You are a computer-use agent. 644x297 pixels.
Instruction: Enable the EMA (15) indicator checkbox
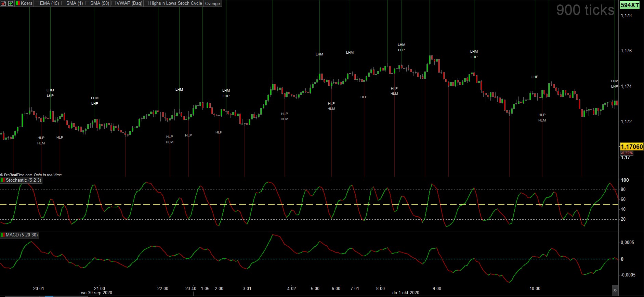click(37, 3)
